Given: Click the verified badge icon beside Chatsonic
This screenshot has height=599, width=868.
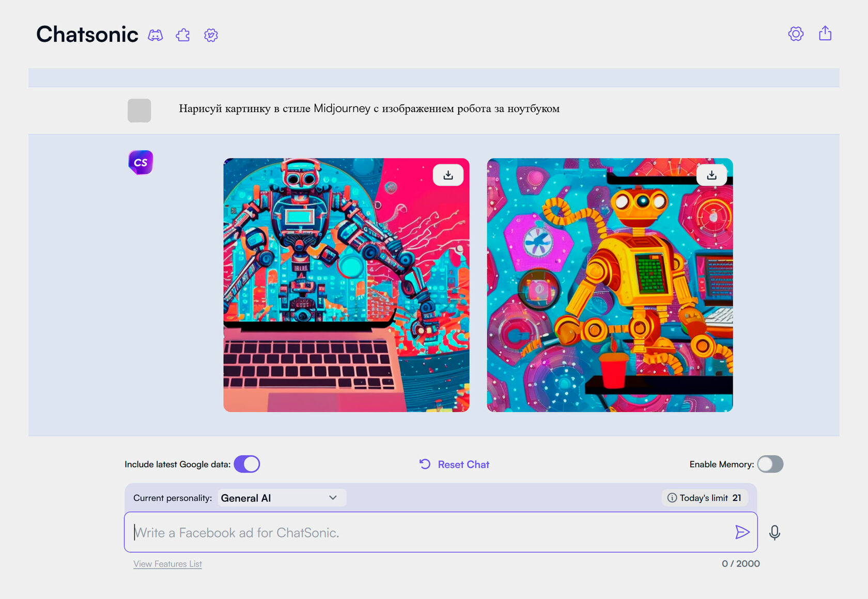Looking at the screenshot, I should coord(211,35).
